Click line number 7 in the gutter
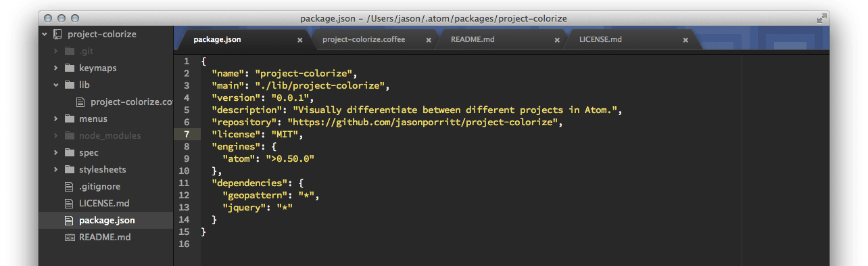The height and width of the screenshot is (266, 868). pos(186,135)
